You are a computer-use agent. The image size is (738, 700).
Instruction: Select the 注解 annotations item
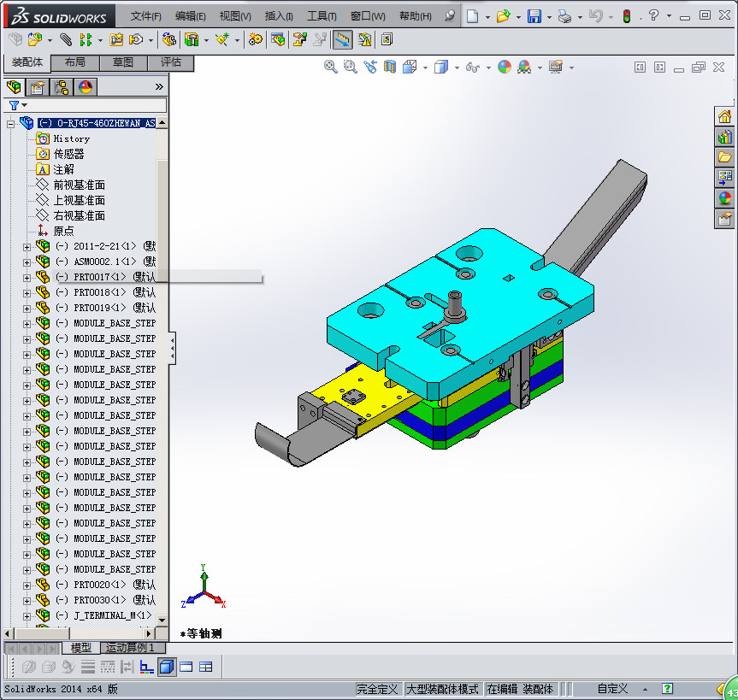pos(63,169)
